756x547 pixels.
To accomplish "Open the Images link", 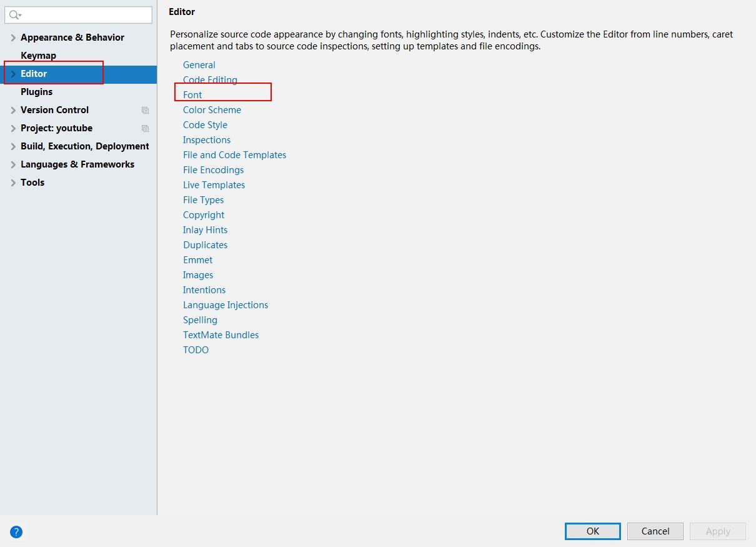I will (x=198, y=275).
